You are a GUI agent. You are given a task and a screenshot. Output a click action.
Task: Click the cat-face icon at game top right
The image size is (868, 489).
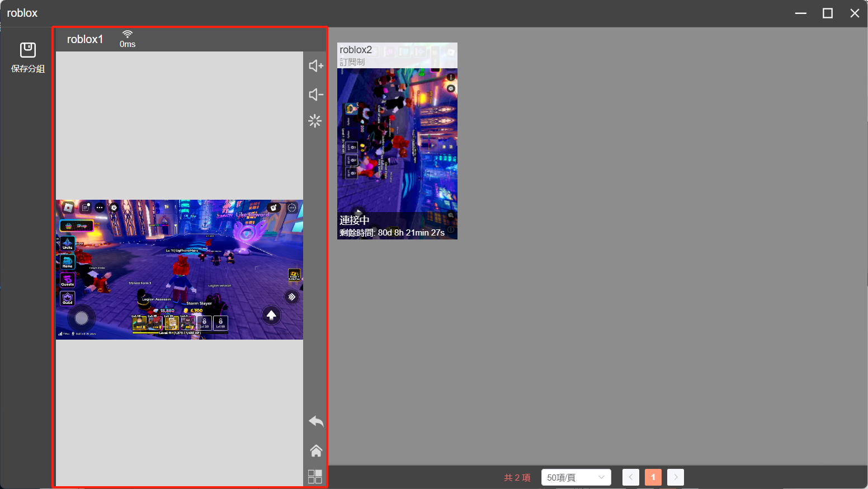click(x=274, y=208)
